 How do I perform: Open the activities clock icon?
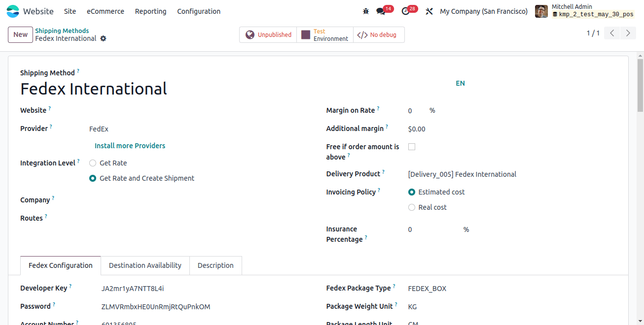click(405, 11)
